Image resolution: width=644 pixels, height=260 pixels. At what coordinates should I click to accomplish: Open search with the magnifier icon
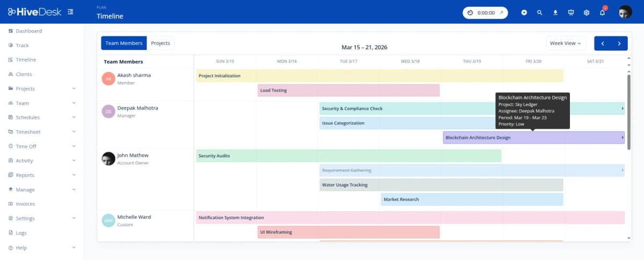(540, 12)
